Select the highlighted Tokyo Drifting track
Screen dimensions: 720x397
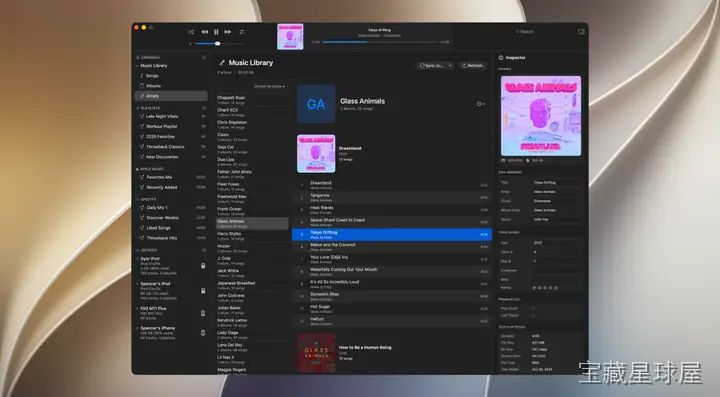392,235
